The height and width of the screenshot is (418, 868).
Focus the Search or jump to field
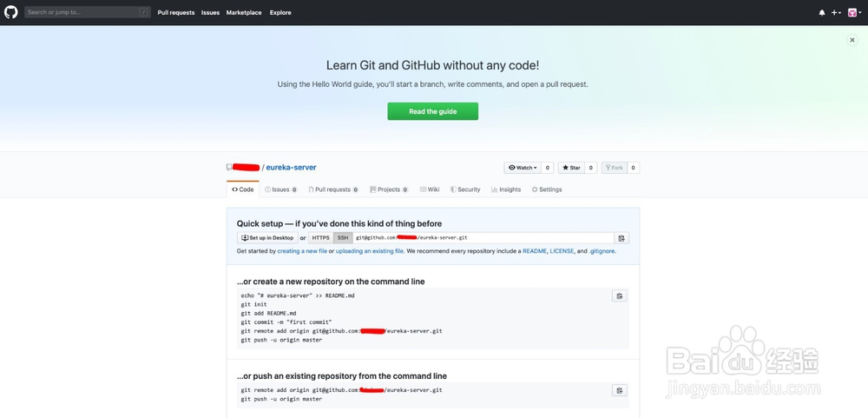(x=88, y=12)
